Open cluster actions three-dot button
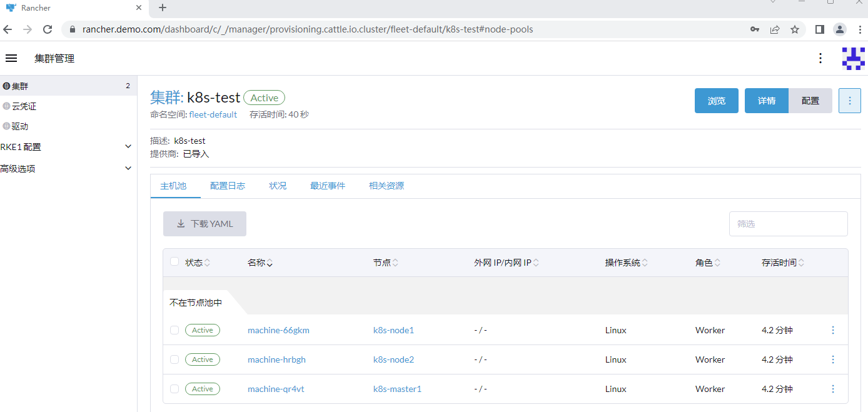868x412 pixels. (x=850, y=101)
